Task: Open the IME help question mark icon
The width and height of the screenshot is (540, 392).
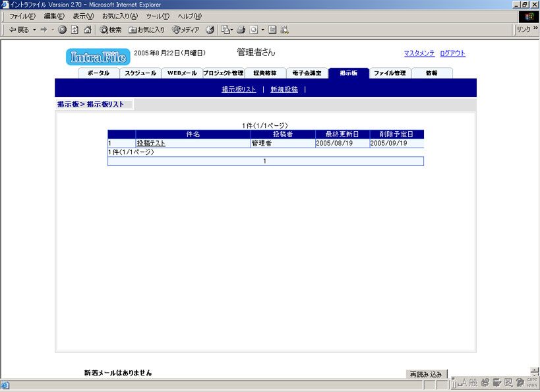Action: 520,382
